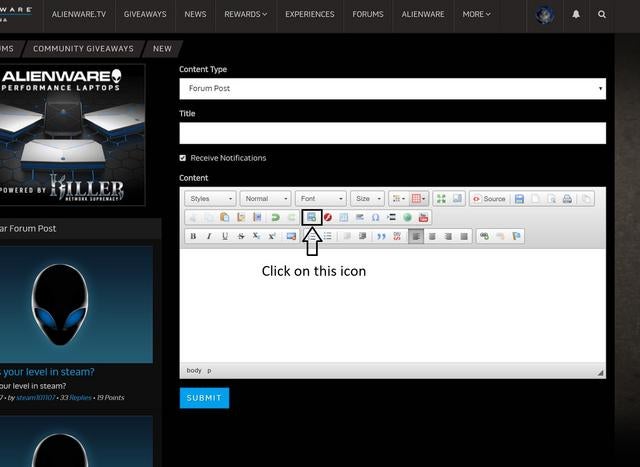Justify the text
The image size is (640, 467).
464,236
